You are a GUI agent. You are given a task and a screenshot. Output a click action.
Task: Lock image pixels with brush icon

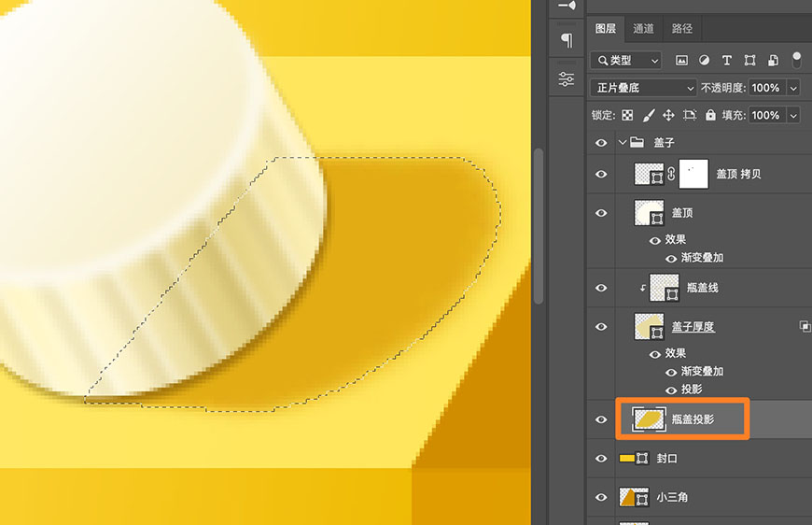(x=649, y=115)
